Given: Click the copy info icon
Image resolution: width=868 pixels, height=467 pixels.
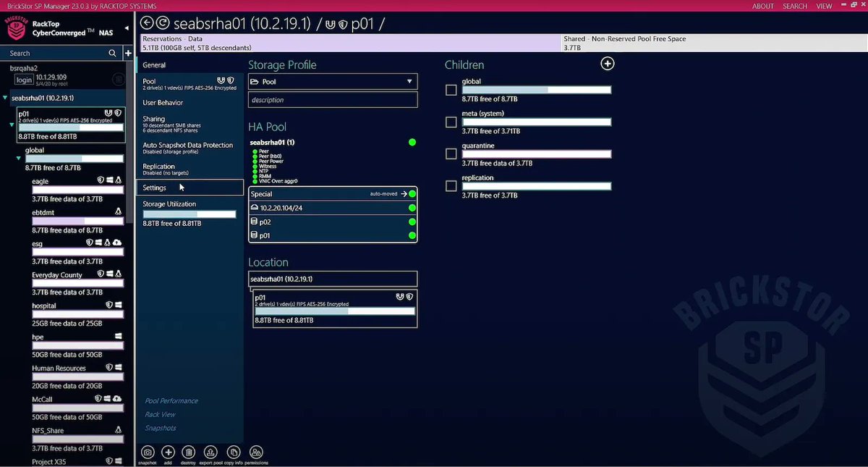Looking at the screenshot, I should click(x=234, y=452).
